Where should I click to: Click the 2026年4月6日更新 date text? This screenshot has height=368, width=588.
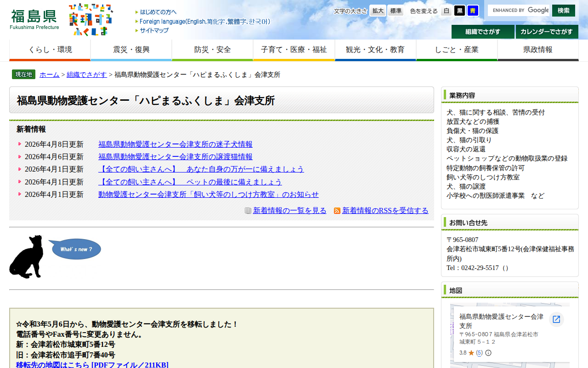(54, 157)
